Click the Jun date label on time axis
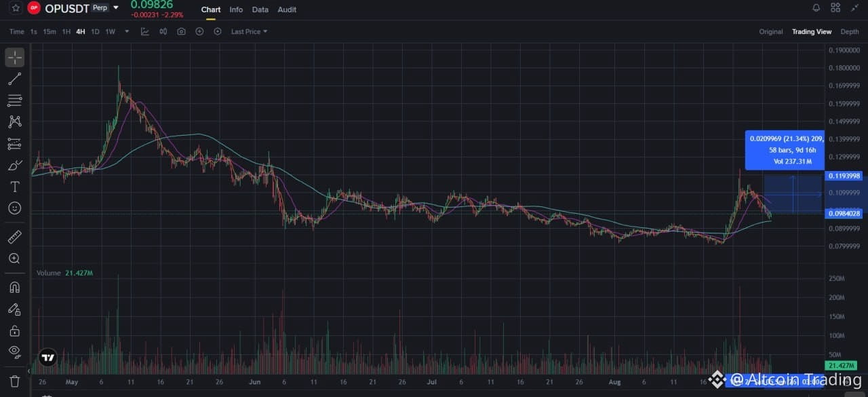Image resolution: width=868 pixels, height=397 pixels. [254, 382]
